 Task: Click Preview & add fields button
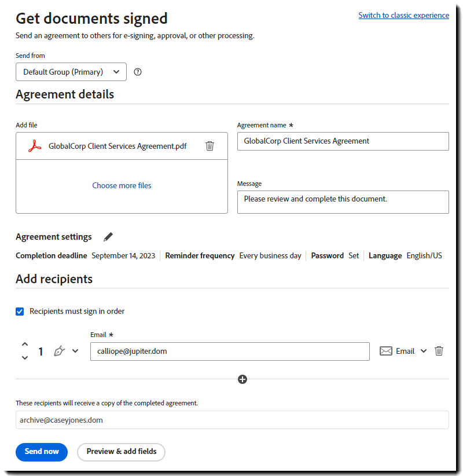pyautogui.click(x=122, y=452)
